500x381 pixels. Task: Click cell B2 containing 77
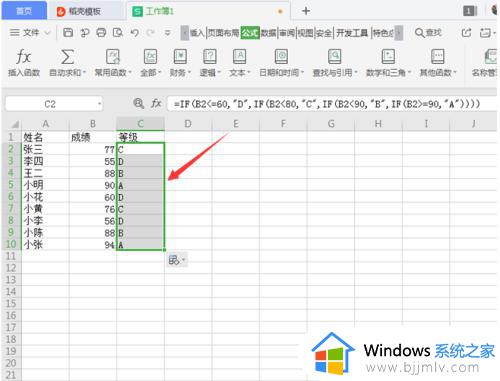coord(93,149)
